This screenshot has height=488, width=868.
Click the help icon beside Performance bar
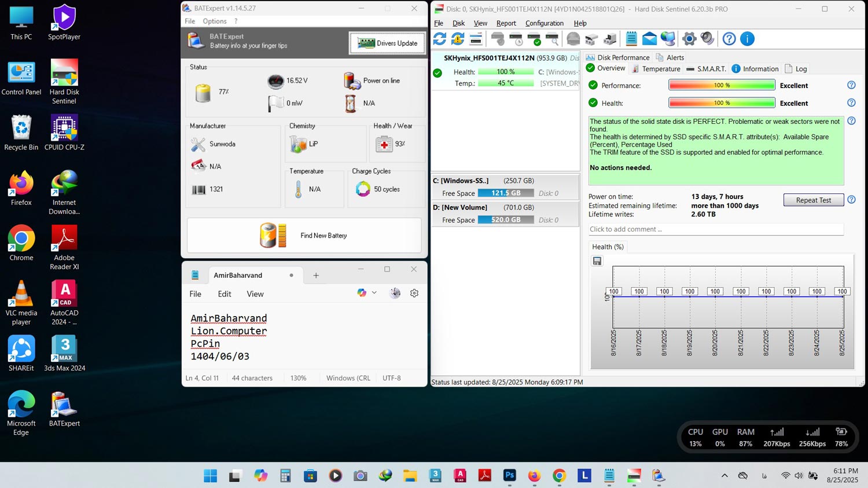pos(851,85)
